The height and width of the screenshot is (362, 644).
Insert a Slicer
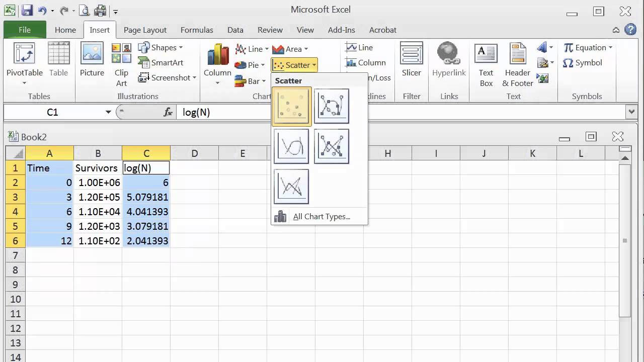(411, 60)
